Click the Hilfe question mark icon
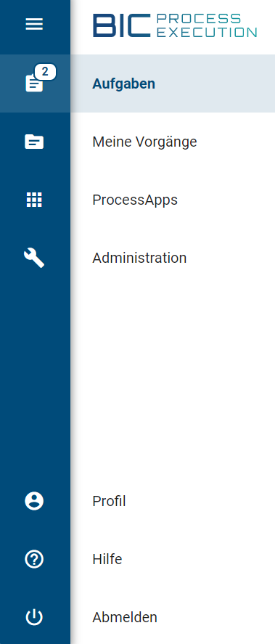This screenshot has width=275, height=644. 34,559
